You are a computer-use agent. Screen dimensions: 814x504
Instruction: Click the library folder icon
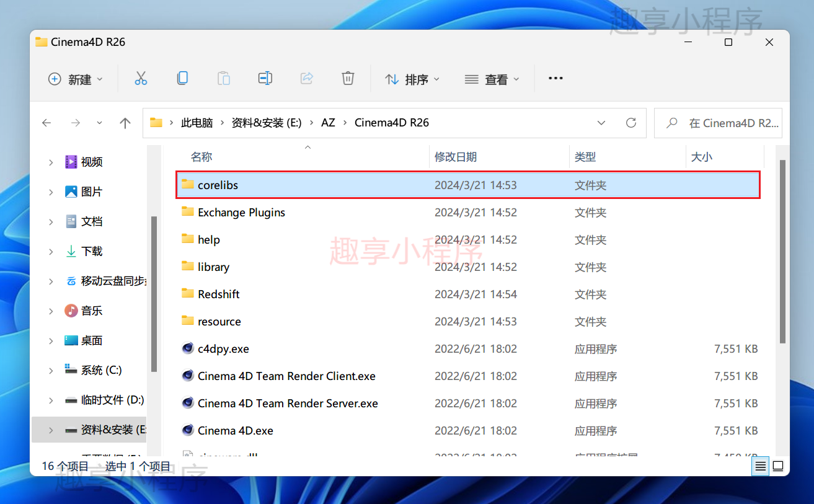(x=188, y=267)
